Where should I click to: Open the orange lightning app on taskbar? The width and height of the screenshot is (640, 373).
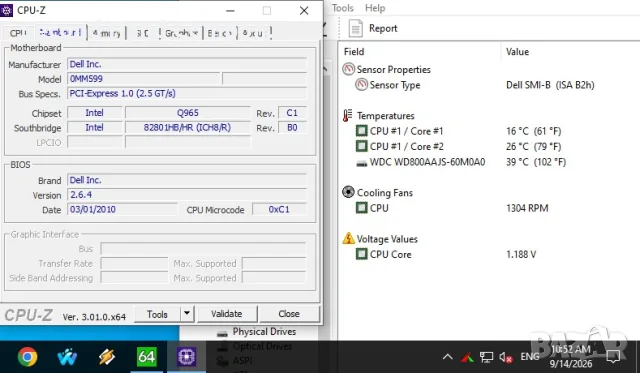click(107, 357)
